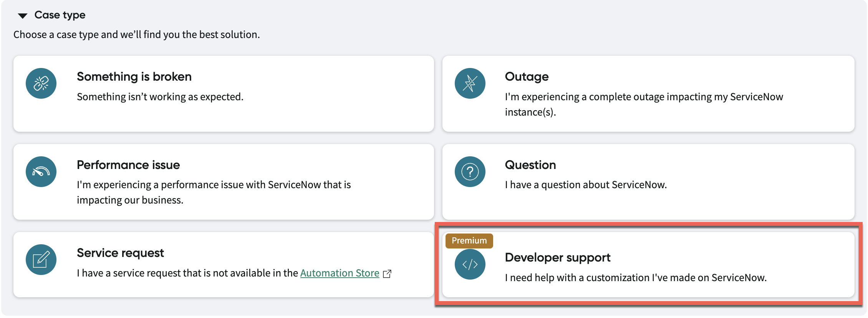
Task: Click the Developer support code icon
Action: (x=470, y=264)
